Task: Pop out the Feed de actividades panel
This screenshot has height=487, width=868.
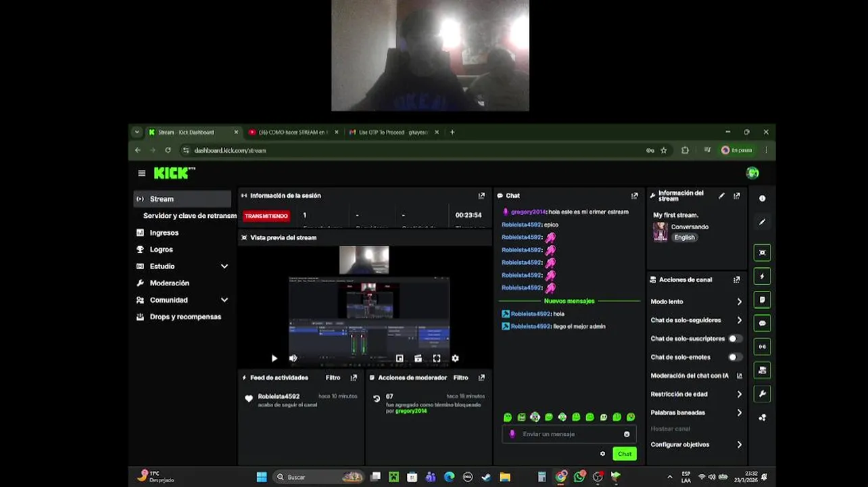Action: click(354, 377)
